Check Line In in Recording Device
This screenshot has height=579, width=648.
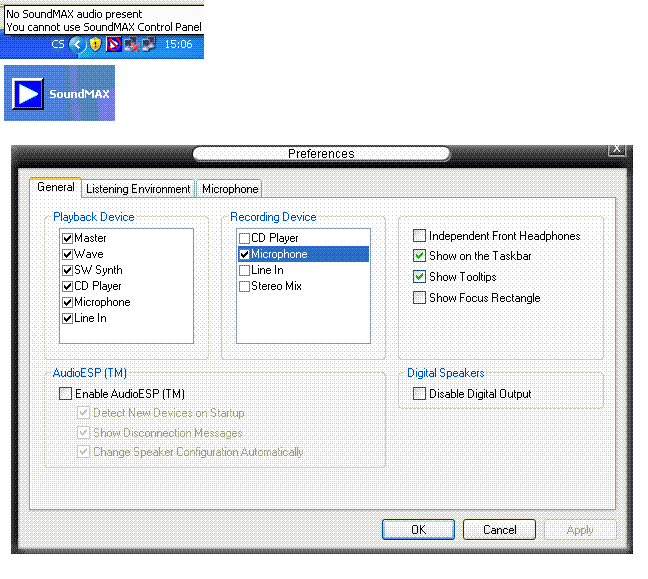[x=244, y=270]
